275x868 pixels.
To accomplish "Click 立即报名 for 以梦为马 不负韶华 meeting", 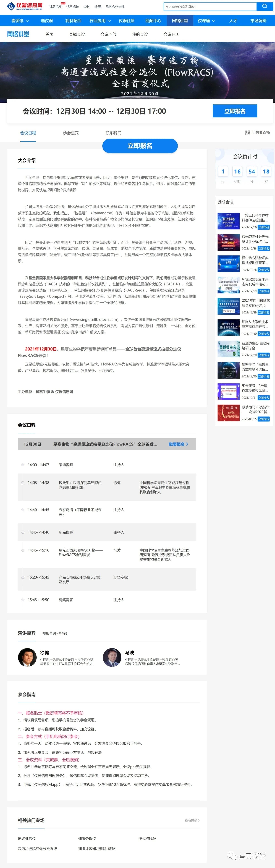I will (x=264, y=419).
